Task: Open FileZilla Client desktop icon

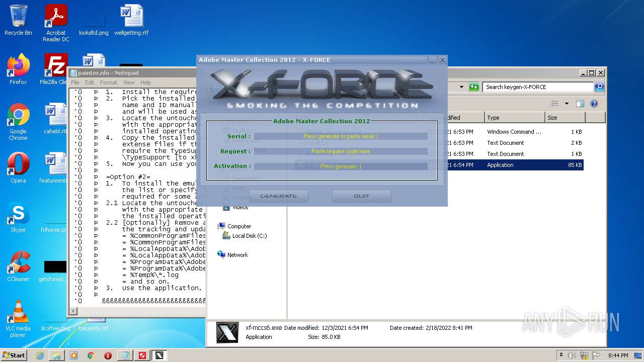Action: coord(54,69)
